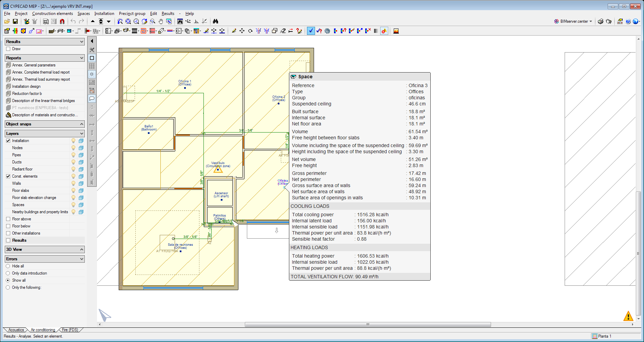644x342 pixels.
Task: Click the printer icon near BIMserver.center
Action: coord(601,21)
